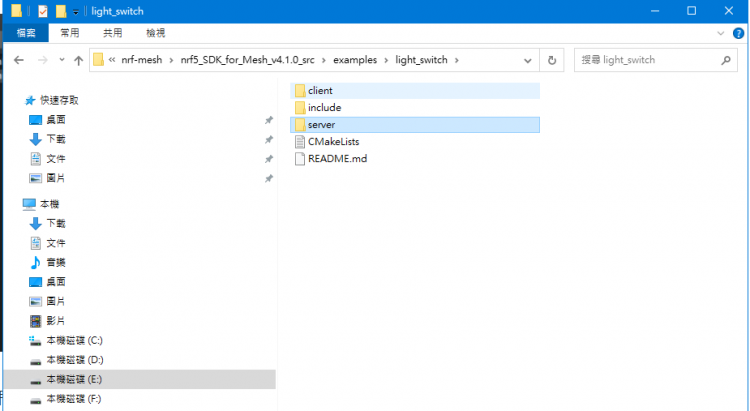
Task: Open the 檔案 file menu tab
Action: coord(25,33)
